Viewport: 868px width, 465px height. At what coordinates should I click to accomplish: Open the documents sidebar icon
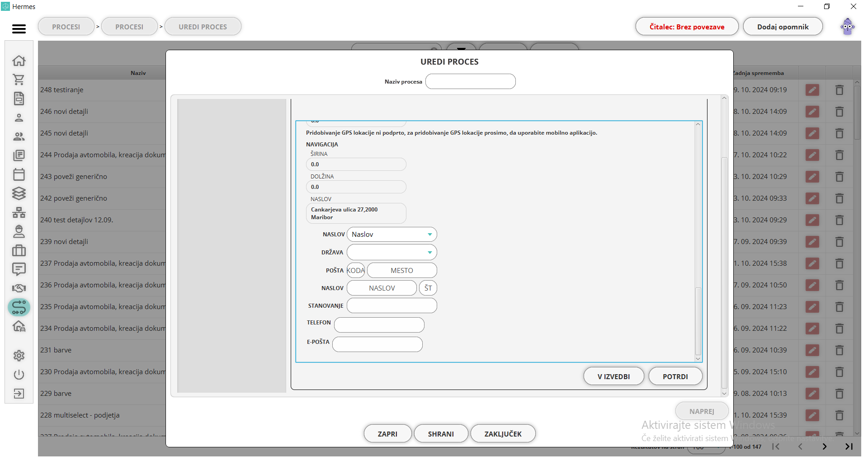point(19,99)
